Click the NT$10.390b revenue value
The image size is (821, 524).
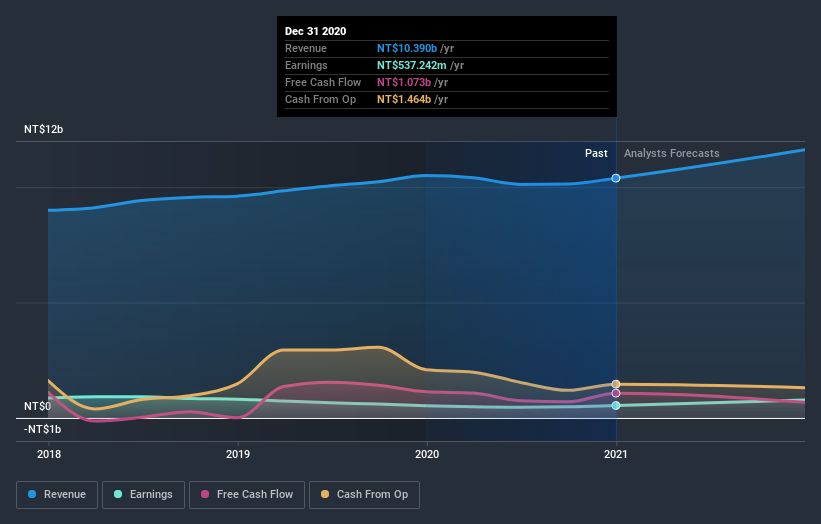pos(407,48)
